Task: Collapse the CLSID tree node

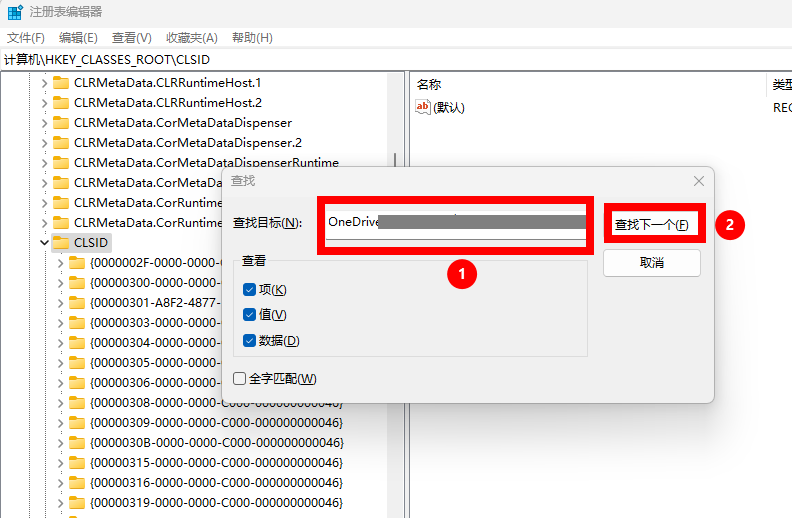Action: tap(44, 243)
